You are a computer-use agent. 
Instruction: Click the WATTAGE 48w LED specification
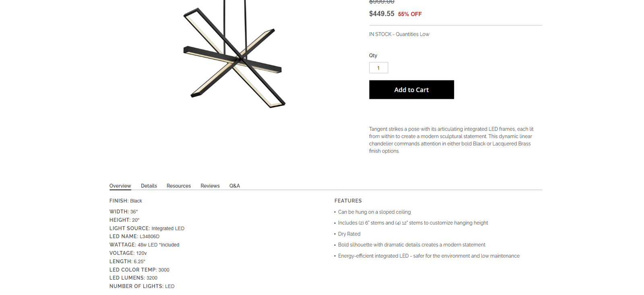pyautogui.click(x=144, y=245)
